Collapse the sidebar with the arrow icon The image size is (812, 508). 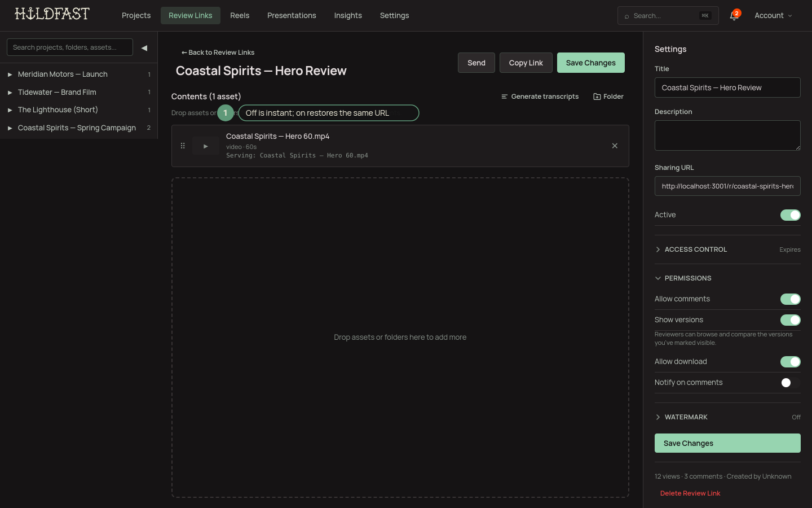click(x=144, y=48)
